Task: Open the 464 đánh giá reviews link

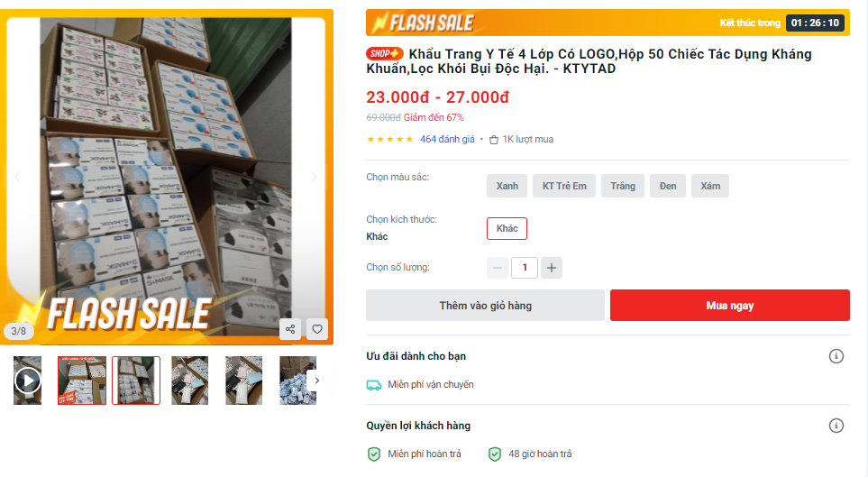Action: (447, 140)
